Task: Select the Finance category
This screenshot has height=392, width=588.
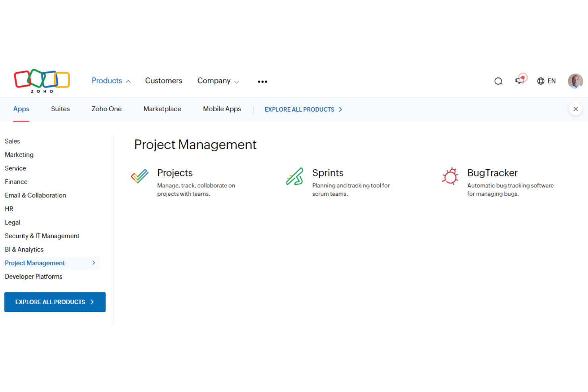Action: tap(16, 182)
